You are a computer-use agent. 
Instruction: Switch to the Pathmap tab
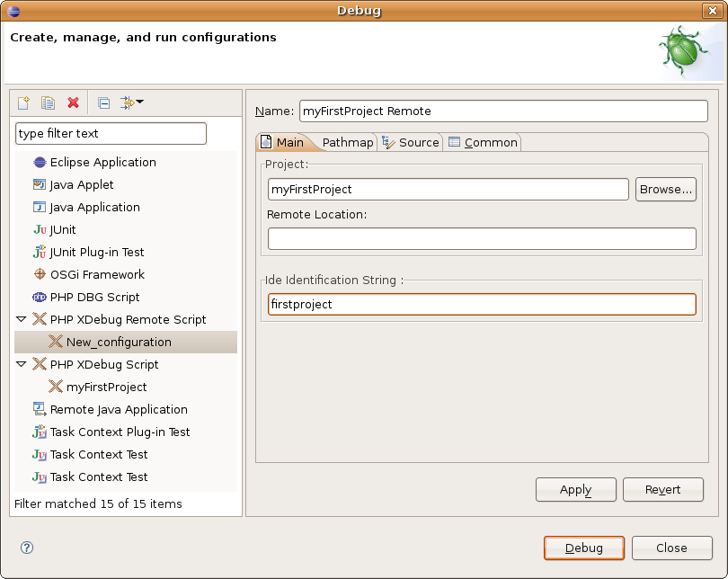[x=347, y=143]
